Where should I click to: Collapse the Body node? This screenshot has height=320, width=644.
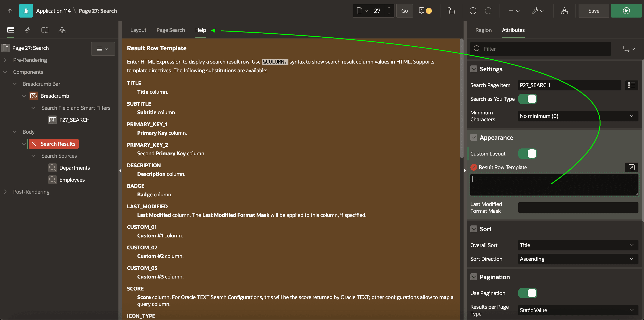(15, 132)
